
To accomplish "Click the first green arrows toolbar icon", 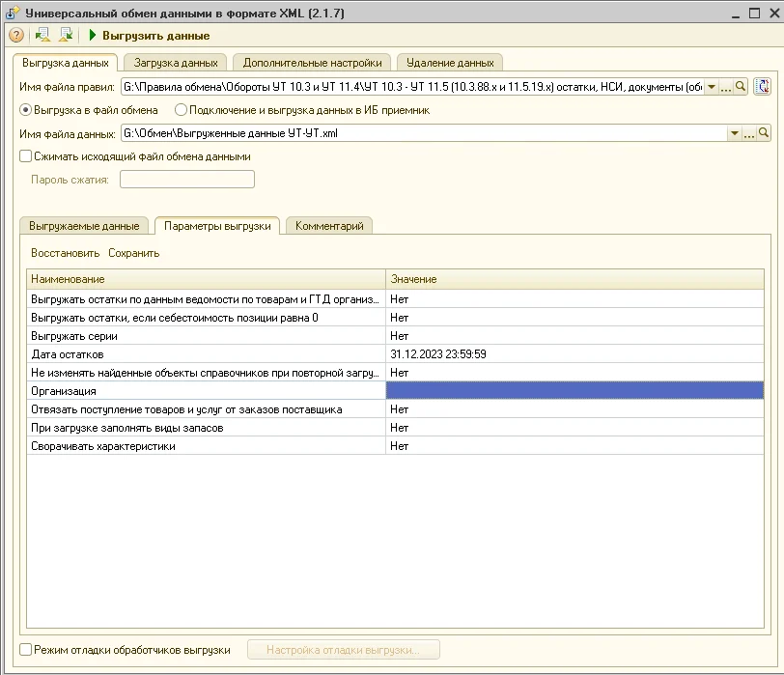I will (x=42, y=36).
